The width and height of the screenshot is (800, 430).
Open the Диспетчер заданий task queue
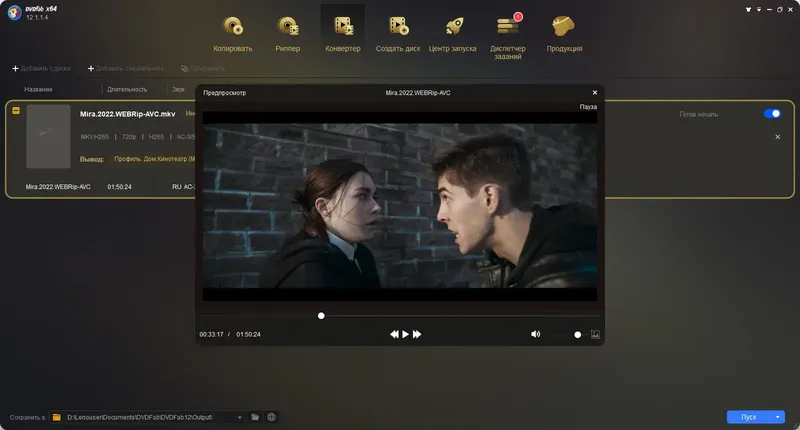pos(508,37)
